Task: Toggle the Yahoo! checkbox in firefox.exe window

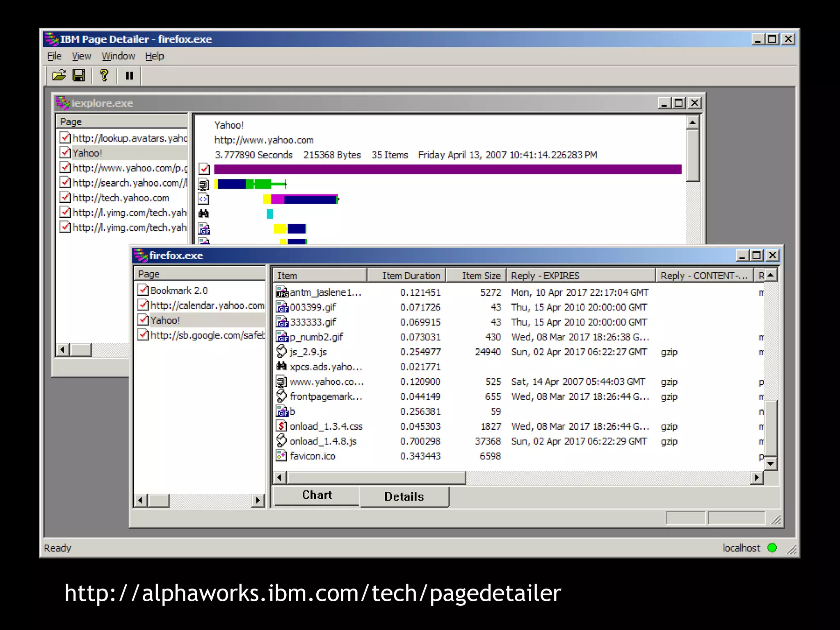Action: [x=143, y=320]
